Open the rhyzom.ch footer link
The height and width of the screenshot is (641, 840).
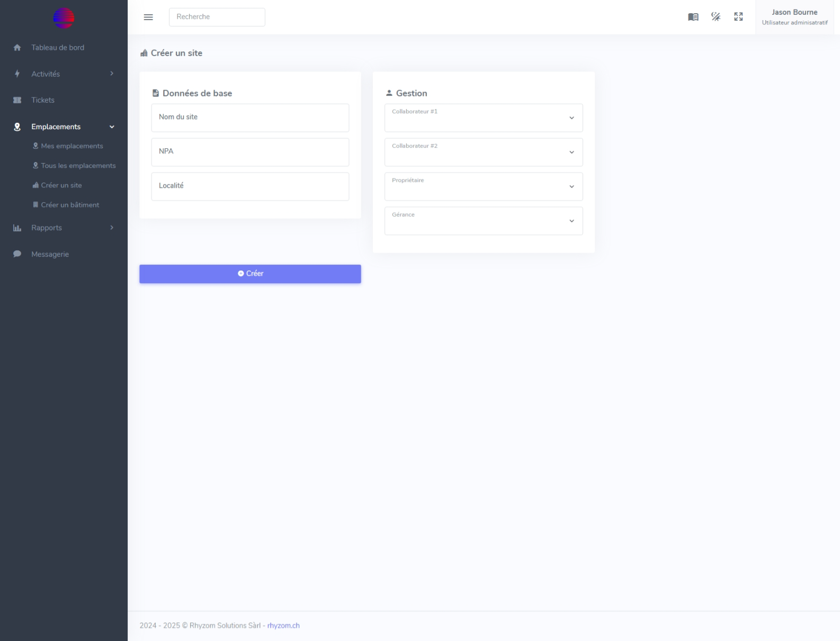283,626
